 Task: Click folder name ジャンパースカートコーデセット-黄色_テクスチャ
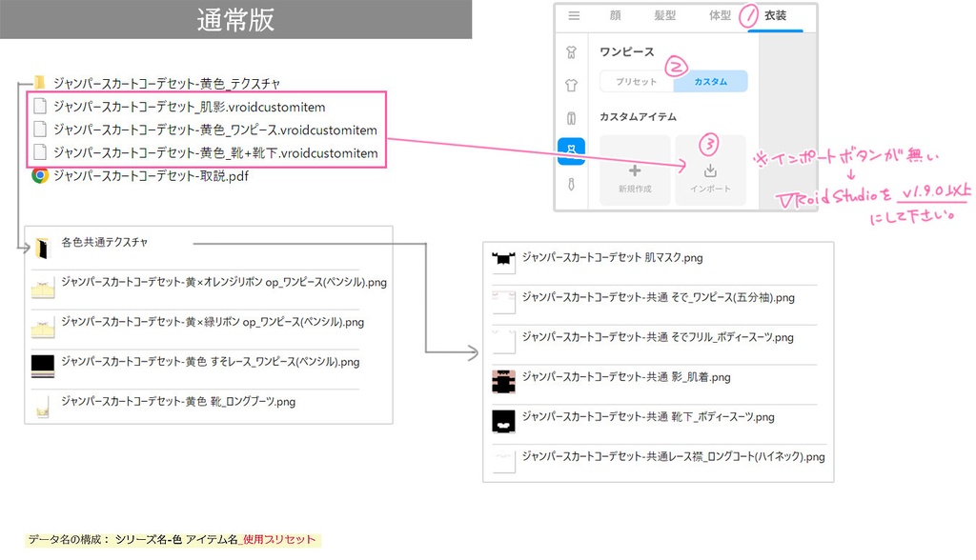click(x=166, y=84)
